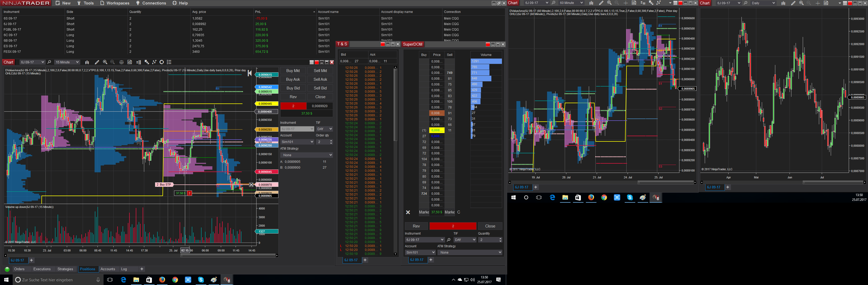Click the reload circle icon in 15 Minute chart

pos(162,62)
